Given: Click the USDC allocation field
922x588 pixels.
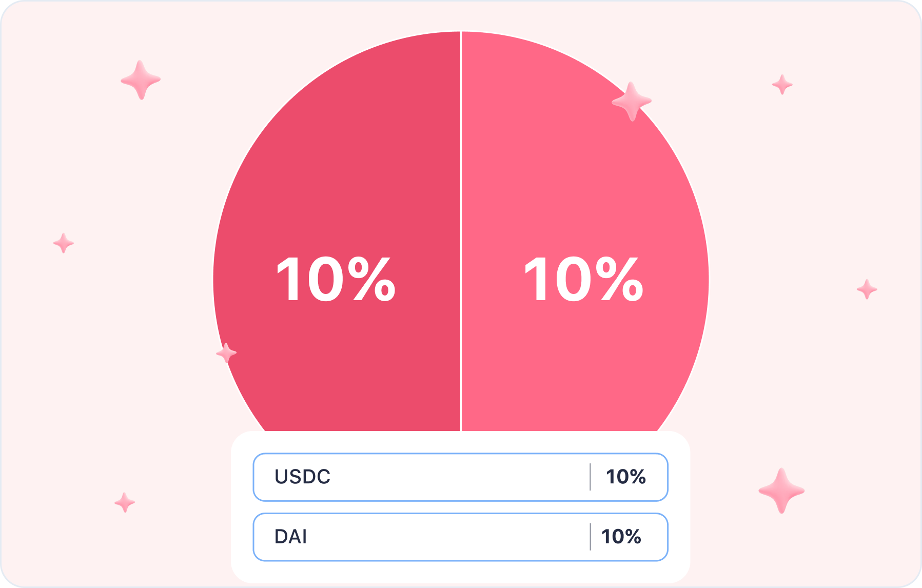Looking at the screenshot, I should [461, 477].
